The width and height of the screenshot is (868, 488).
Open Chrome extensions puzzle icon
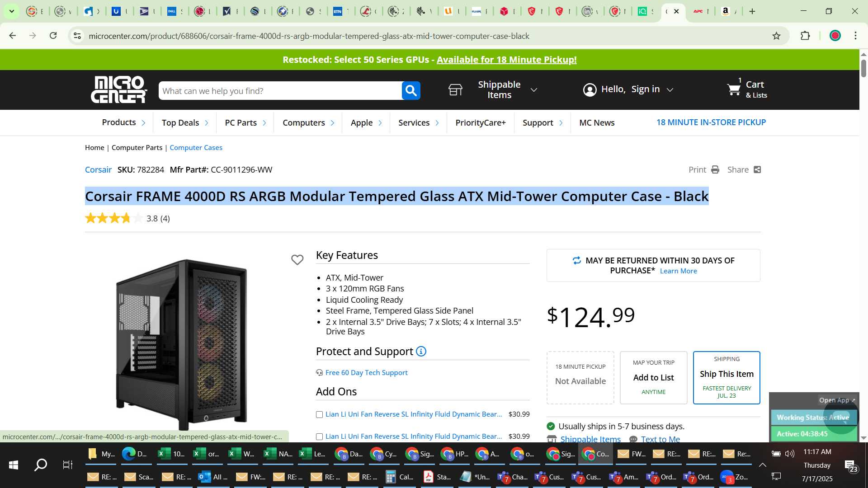tap(805, 36)
